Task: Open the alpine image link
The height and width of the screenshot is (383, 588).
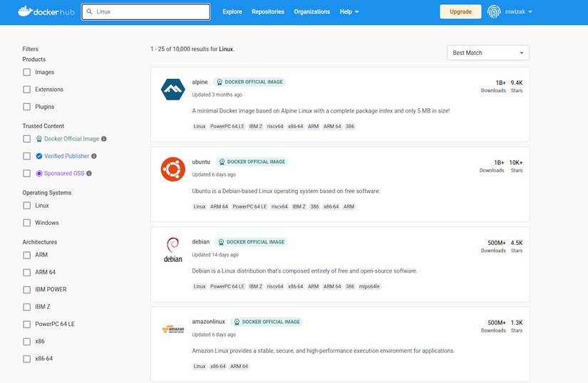Action: coord(200,82)
